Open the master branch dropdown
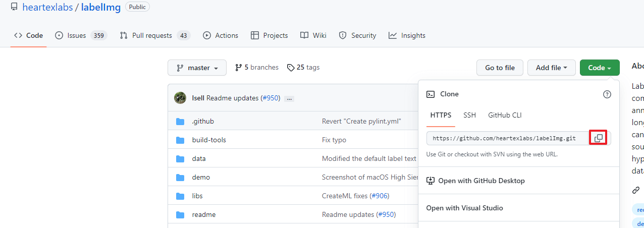 click(197, 68)
